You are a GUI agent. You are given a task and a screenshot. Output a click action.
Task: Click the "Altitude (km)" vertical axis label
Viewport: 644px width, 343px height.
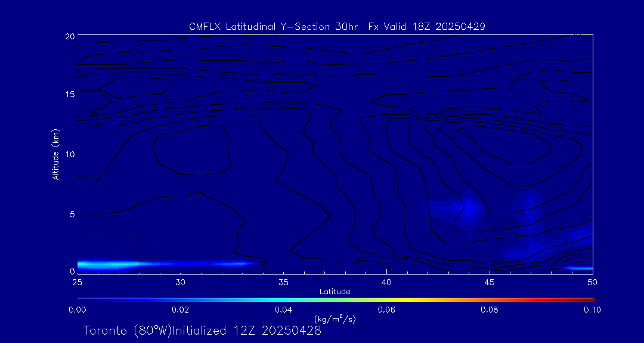(56, 153)
